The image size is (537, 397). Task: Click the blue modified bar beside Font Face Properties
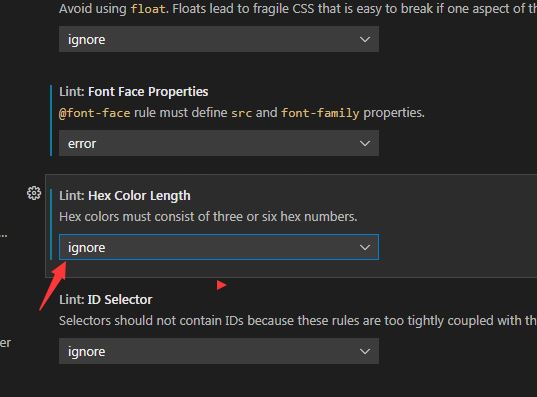point(51,121)
